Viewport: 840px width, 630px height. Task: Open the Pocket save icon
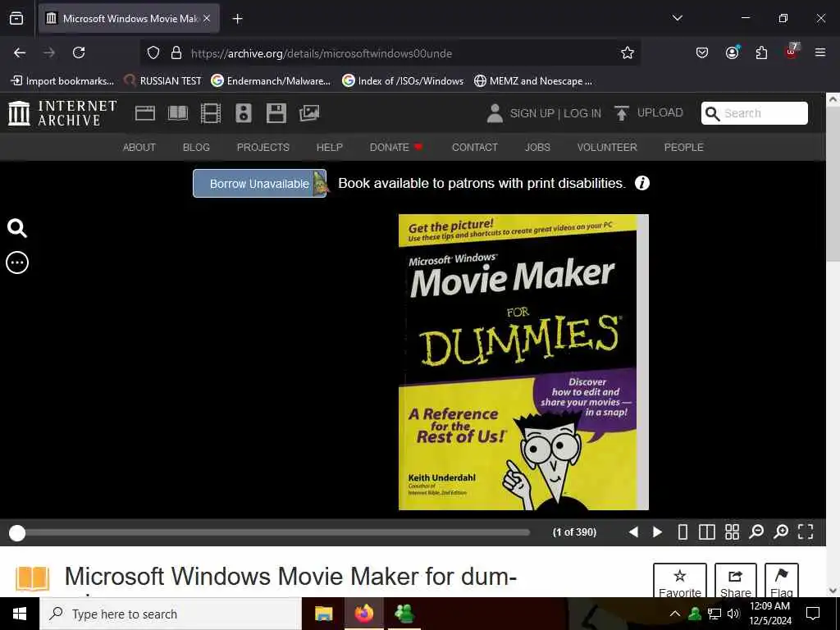click(702, 52)
